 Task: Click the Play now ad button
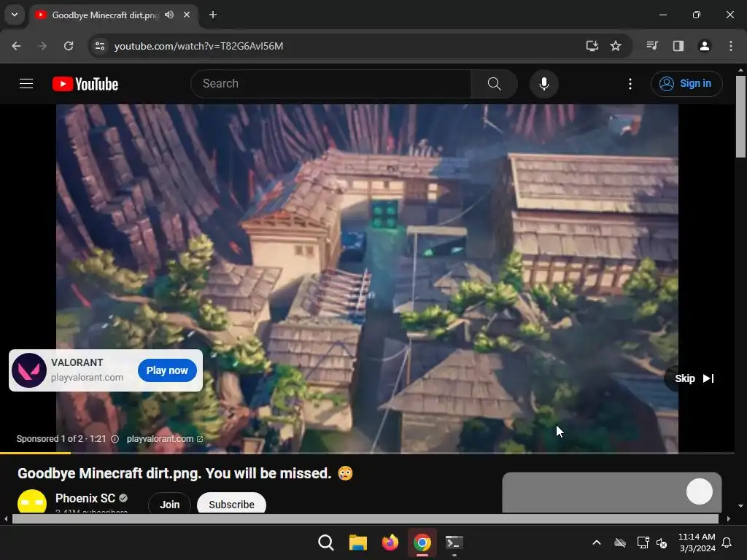tap(167, 370)
